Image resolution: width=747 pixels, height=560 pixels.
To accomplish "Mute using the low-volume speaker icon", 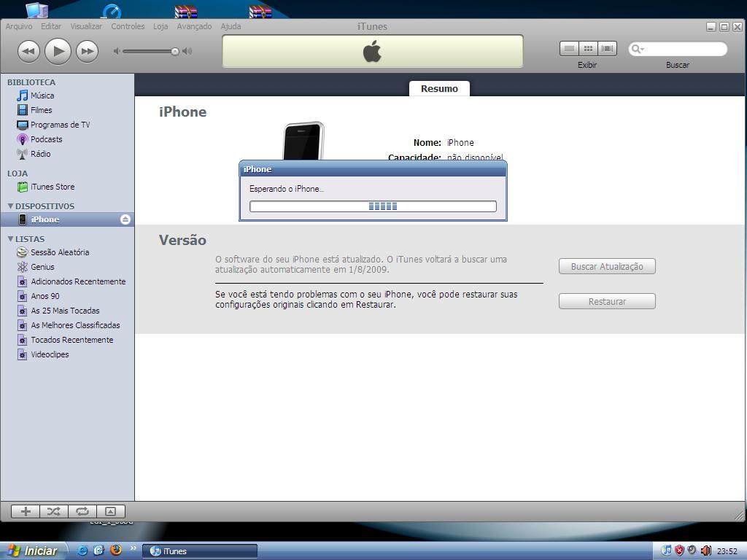I will point(116,51).
